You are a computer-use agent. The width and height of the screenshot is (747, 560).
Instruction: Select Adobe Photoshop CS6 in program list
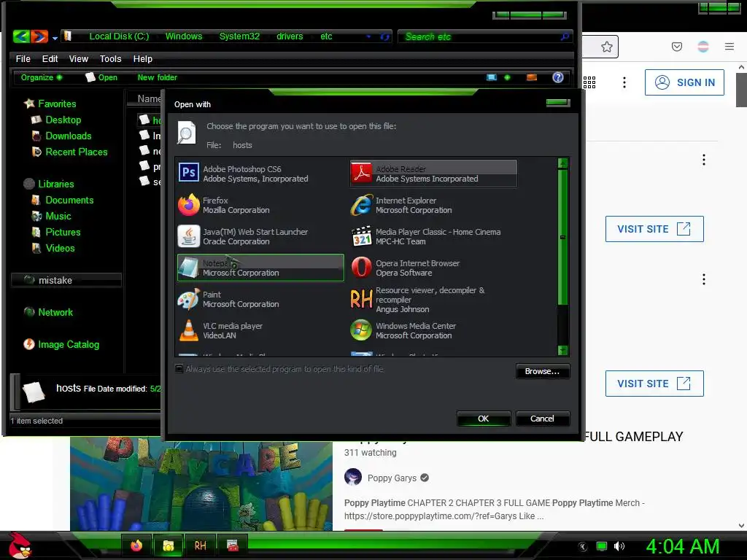[260, 174]
